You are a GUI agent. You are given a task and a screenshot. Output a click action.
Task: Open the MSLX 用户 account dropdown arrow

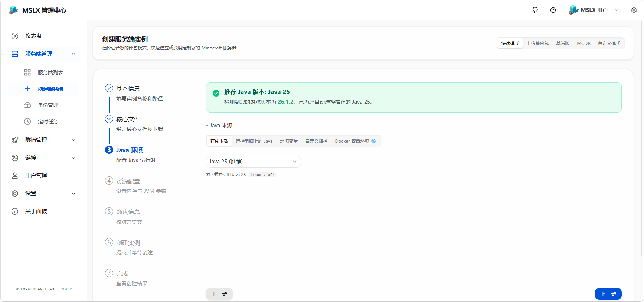point(617,10)
